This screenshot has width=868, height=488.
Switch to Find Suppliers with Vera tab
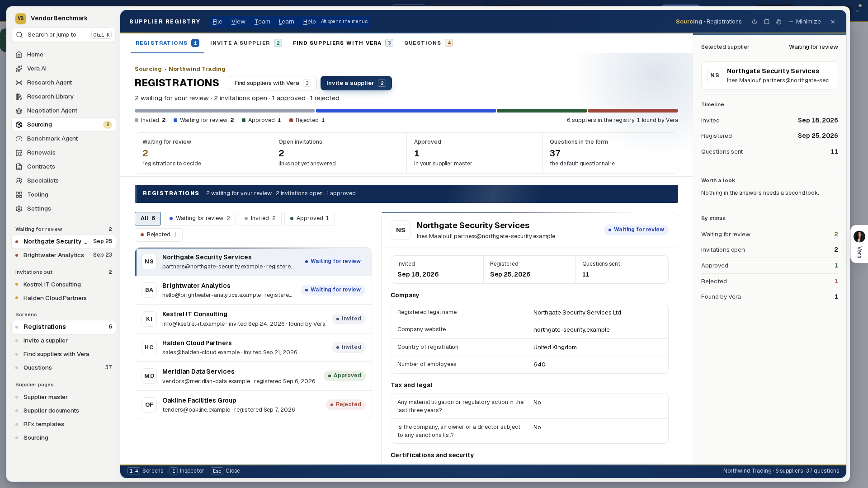[x=343, y=43]
